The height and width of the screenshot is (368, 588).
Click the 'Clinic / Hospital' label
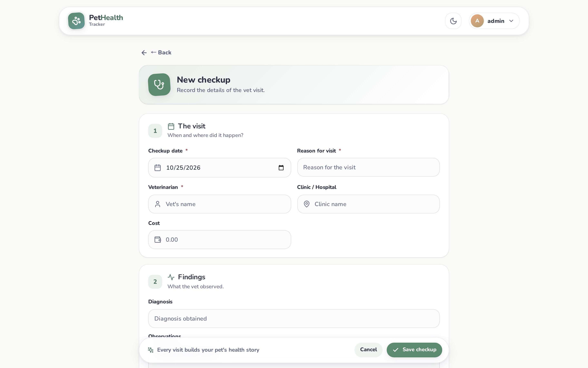coord(317,187)
